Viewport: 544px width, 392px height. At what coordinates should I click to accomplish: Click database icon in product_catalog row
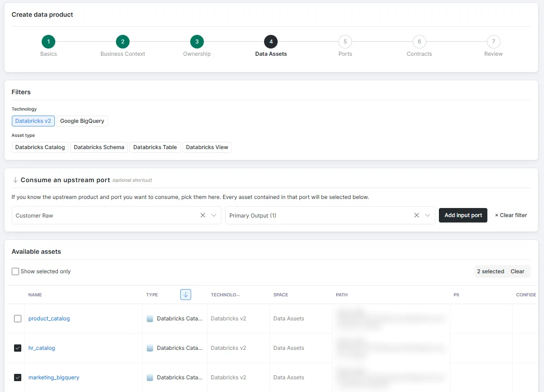pos(150,319)
